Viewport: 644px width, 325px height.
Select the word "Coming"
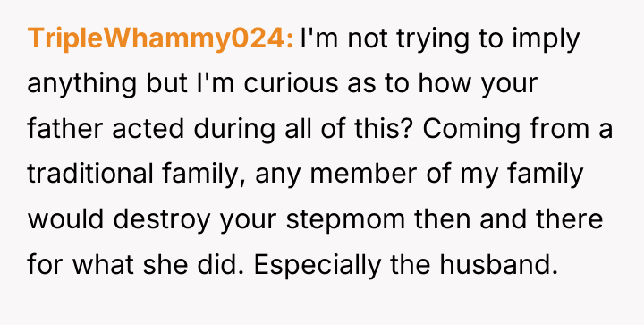(471, 130)
